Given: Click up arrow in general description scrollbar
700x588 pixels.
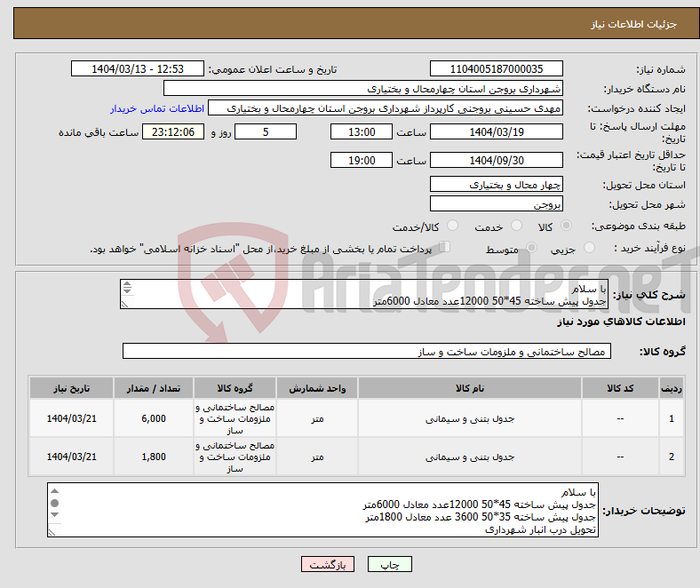Looking at the screenshot, I should [127, 284].
